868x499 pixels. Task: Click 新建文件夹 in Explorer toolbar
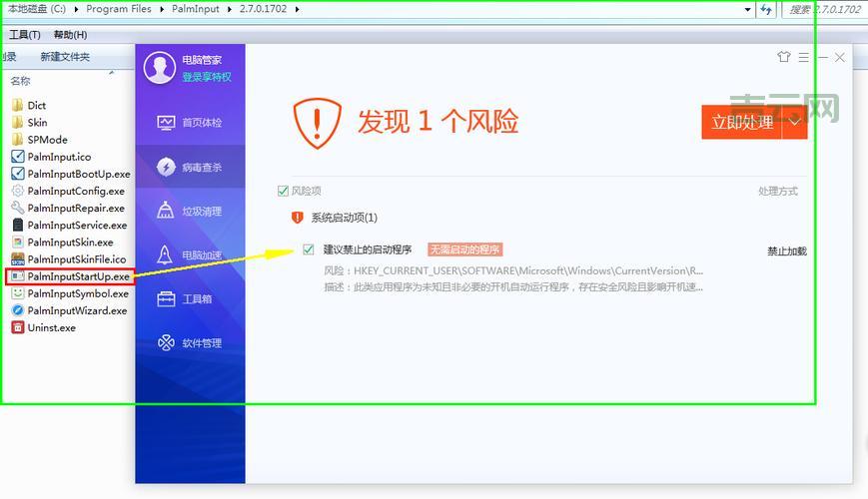point(65,57)
